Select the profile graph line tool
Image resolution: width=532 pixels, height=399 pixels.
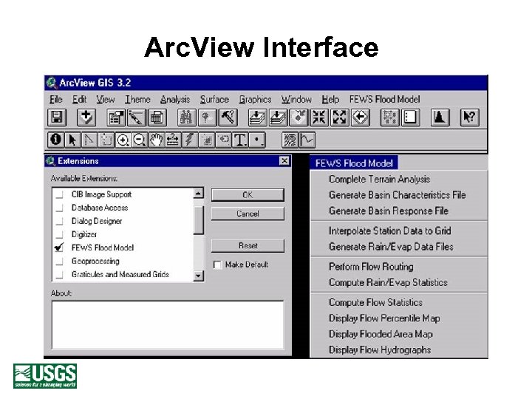[307, 140]
